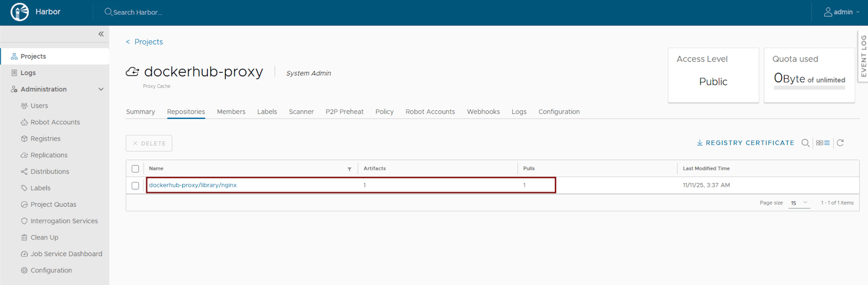Click the 'System Admin' role text
This screenshot has width=868, height=285.
(309, 73)
